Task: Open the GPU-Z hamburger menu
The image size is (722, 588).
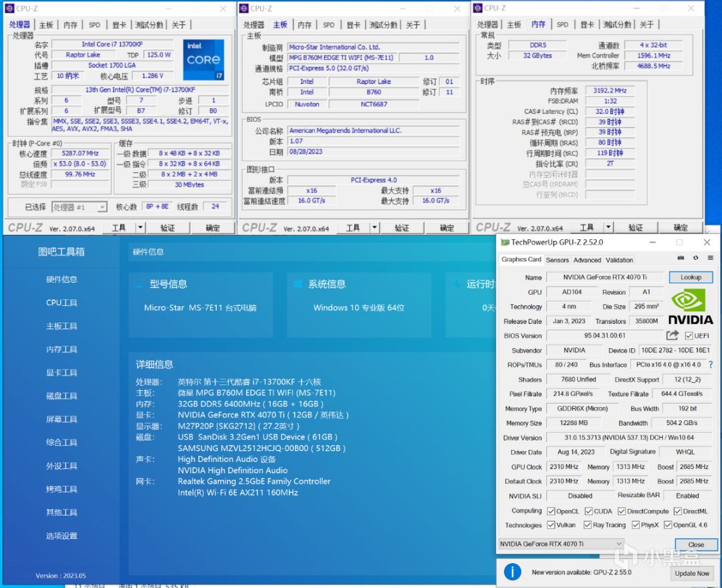Action: pyautogui.click(x=710, y=258)
